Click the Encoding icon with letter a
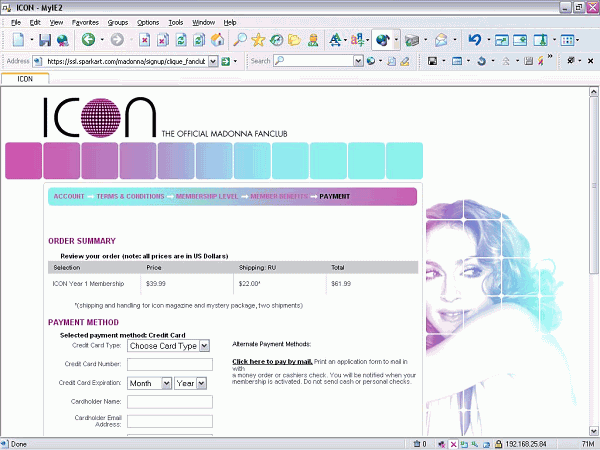This screenshot has height=450, width=600. (x=357, y=40)
